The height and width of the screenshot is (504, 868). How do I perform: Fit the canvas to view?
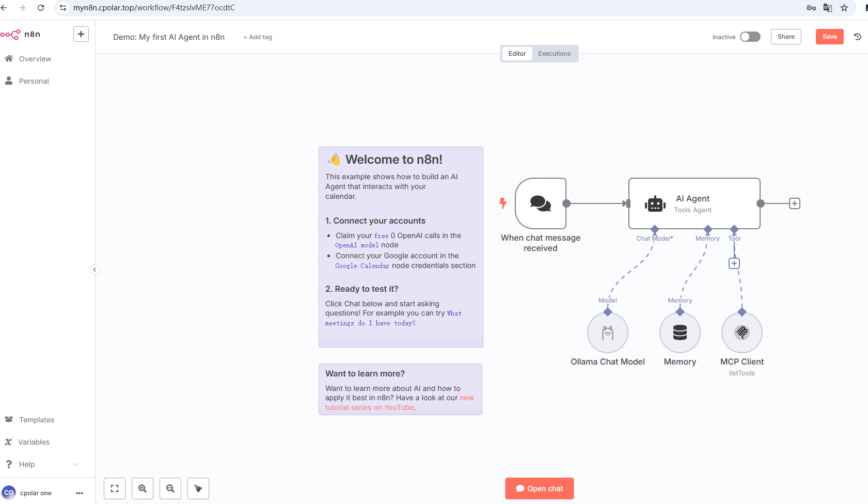[115, 489]
